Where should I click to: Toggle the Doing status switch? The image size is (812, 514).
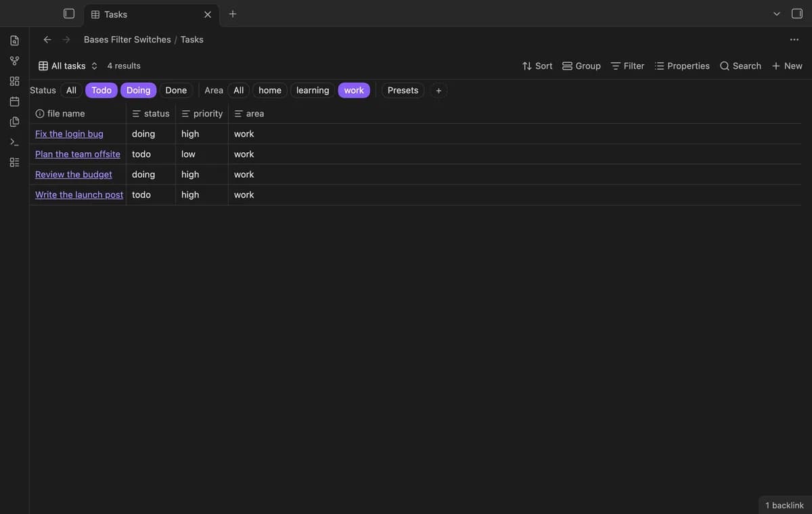(139, 91)
